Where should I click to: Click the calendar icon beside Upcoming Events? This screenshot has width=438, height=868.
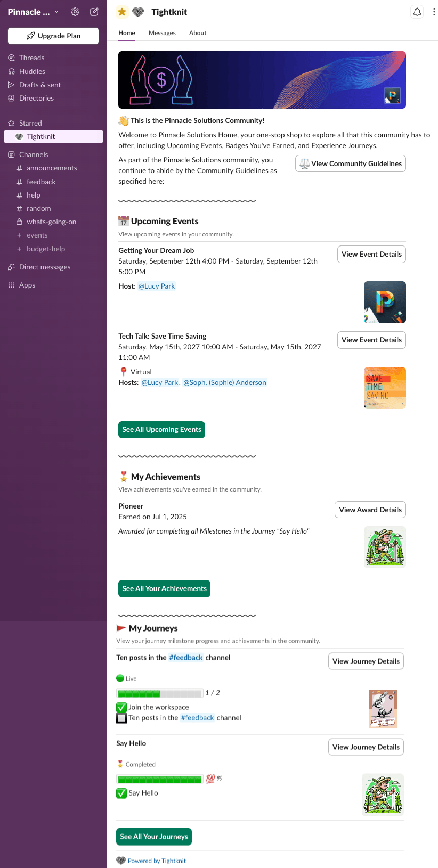pyautogui.click(x=124, y=221)
